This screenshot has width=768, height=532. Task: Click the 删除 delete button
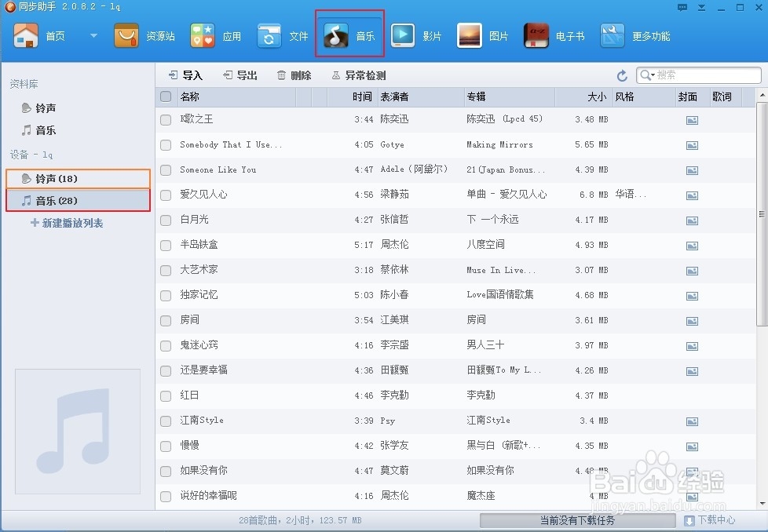[x=294, y=75]
